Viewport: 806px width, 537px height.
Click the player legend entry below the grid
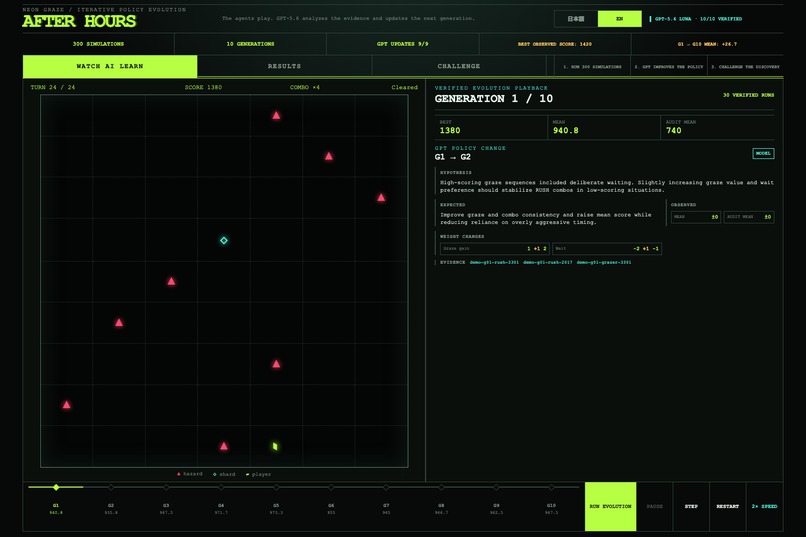259,474
